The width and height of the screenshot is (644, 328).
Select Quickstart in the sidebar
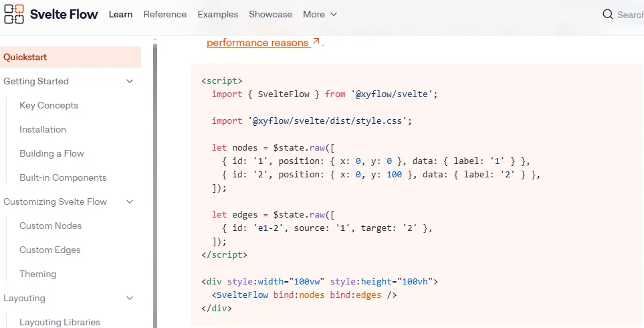(25, 58)
